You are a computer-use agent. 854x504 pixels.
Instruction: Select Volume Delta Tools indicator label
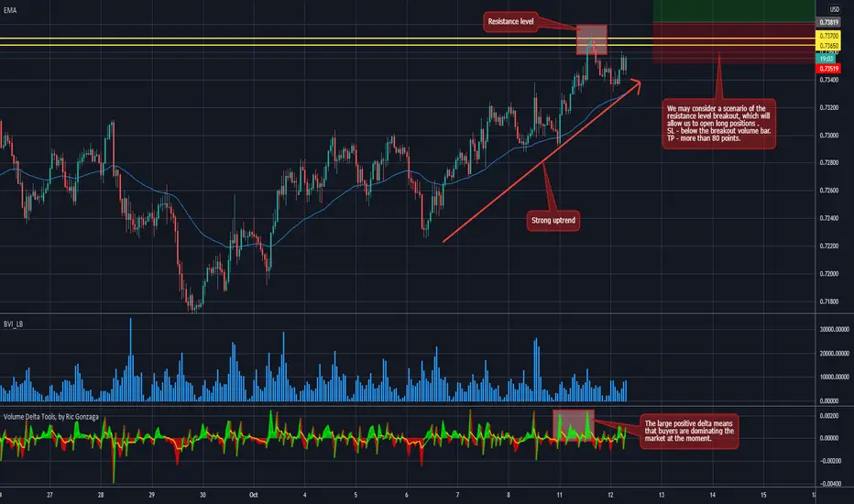pos(51,417)
